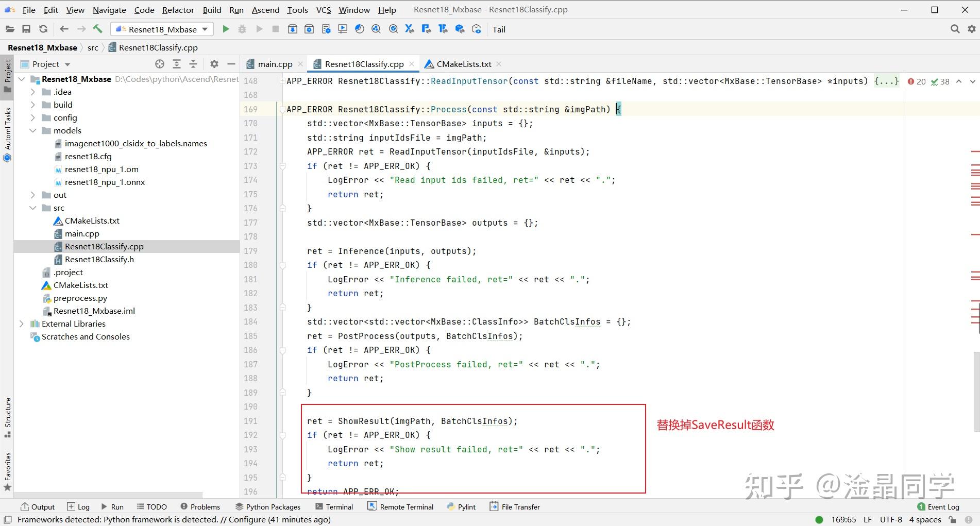The height and width of the screenshot is (526, 980).
Task: Toggle the Project tool window side tab
Action: (7, 76)
